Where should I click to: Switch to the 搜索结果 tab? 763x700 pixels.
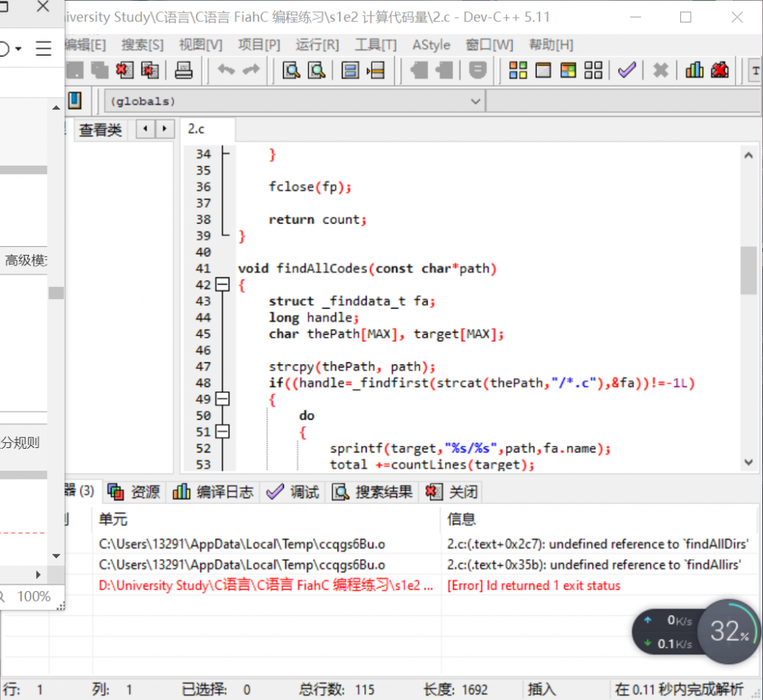372,492
